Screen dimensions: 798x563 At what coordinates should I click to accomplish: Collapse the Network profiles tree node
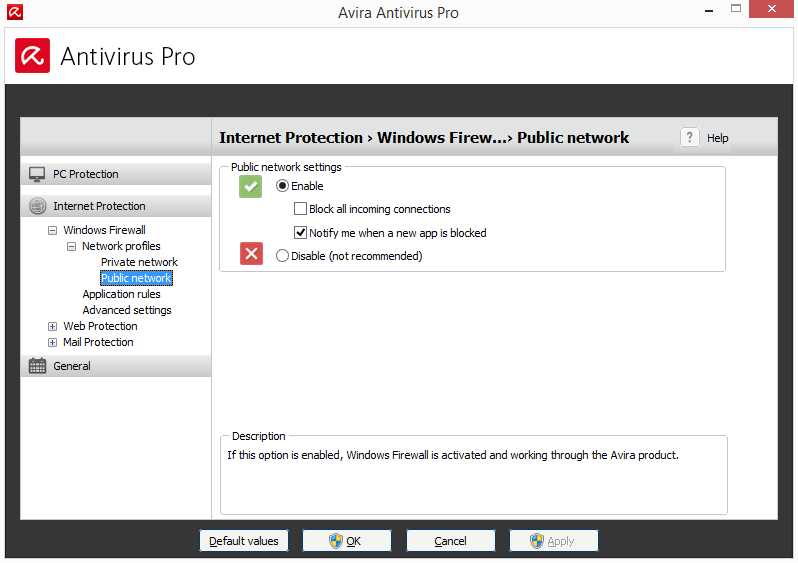(x=72, y=246)
